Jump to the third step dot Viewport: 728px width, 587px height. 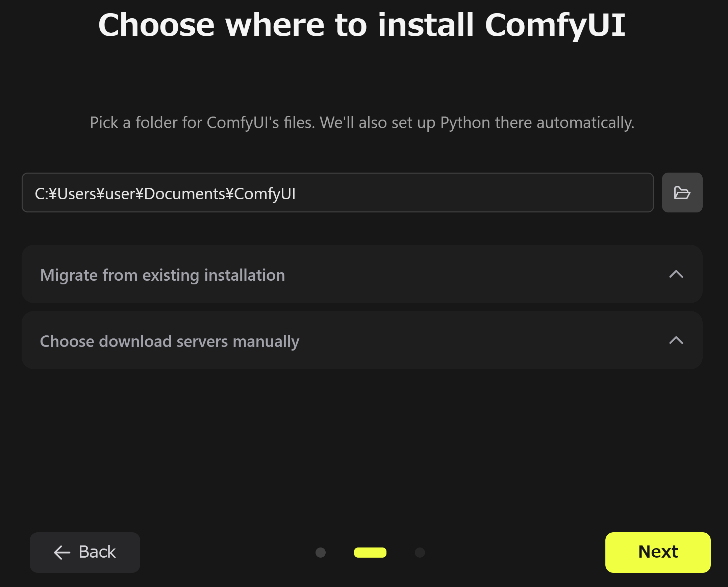420,553
